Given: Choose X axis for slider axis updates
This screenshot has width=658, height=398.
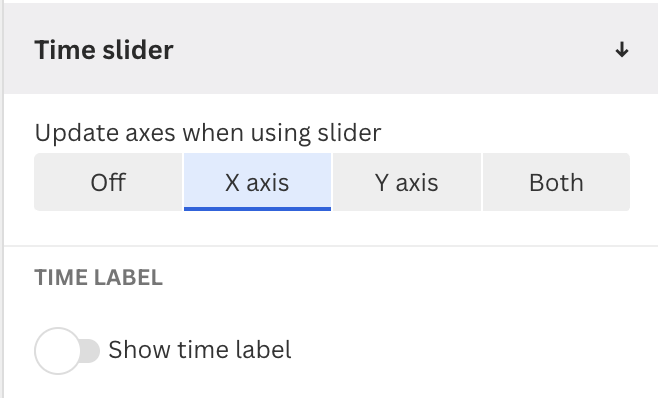Looking at the screenshot, I should [x=257, y=182].
